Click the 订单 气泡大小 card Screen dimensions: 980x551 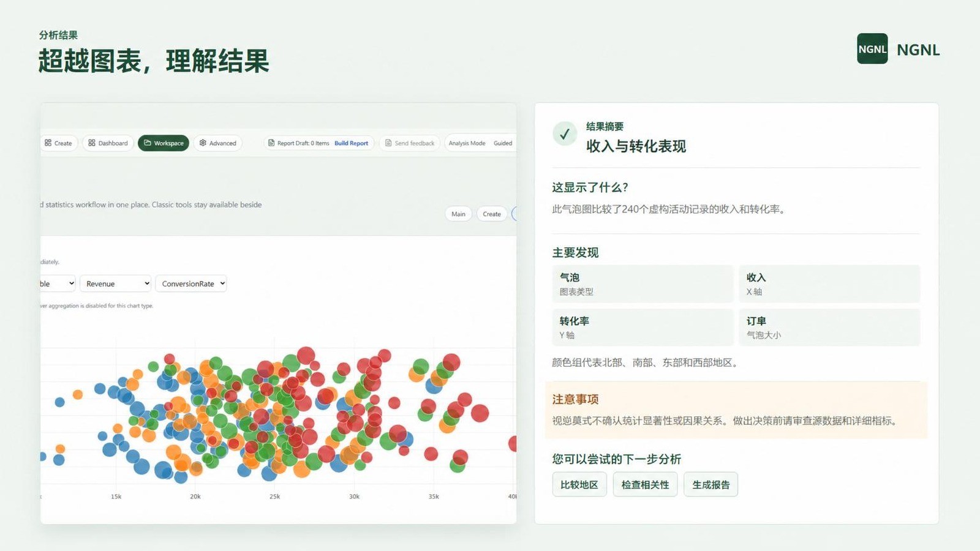[829, 328]
